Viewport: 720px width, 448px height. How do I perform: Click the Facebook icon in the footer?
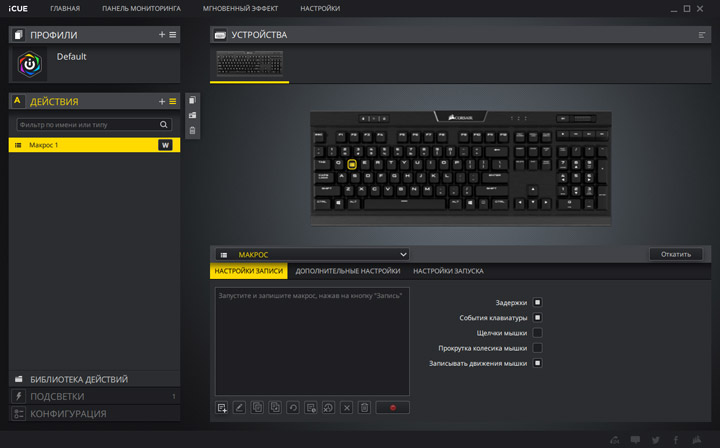675,440
